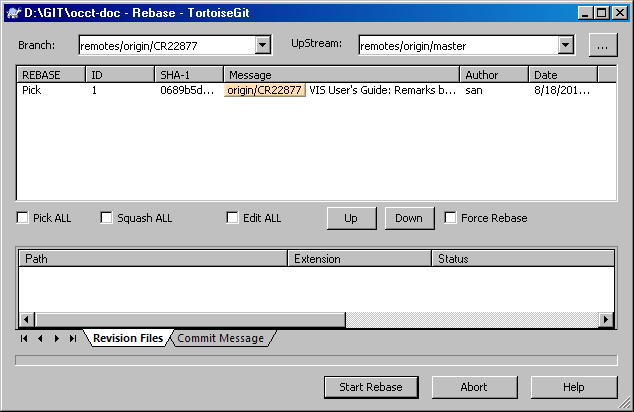Sort by the Date column header
The image size is (634, 412).
563,75
